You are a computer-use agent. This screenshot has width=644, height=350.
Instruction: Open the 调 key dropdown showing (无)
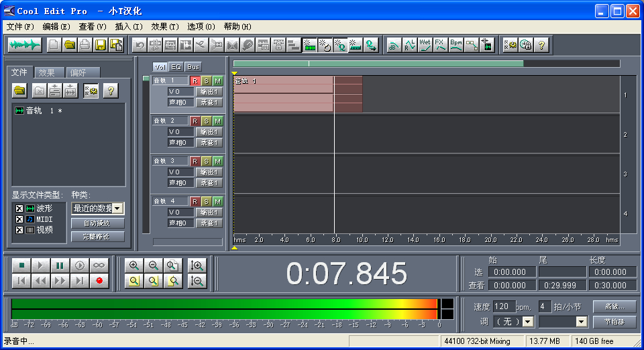coord(528,322)
